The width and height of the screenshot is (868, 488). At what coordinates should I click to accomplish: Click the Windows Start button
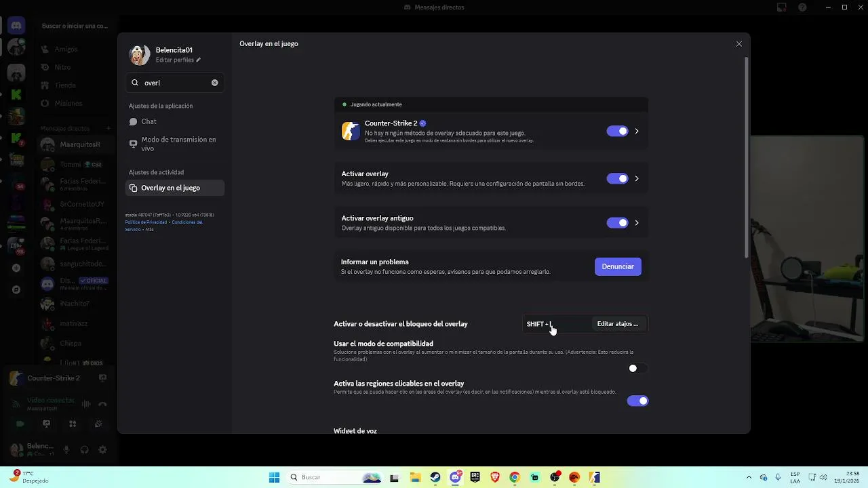(275, 477)
